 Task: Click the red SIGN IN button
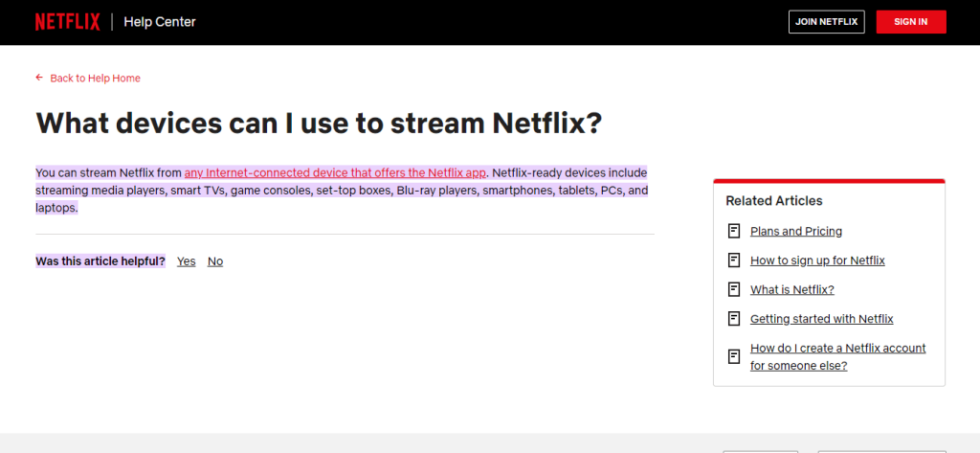911,22
